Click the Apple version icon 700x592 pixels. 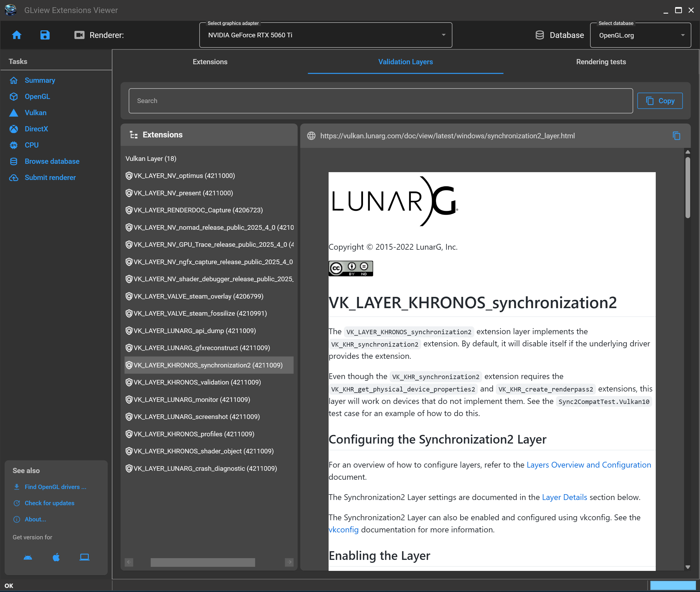click(x=56, y=558)
